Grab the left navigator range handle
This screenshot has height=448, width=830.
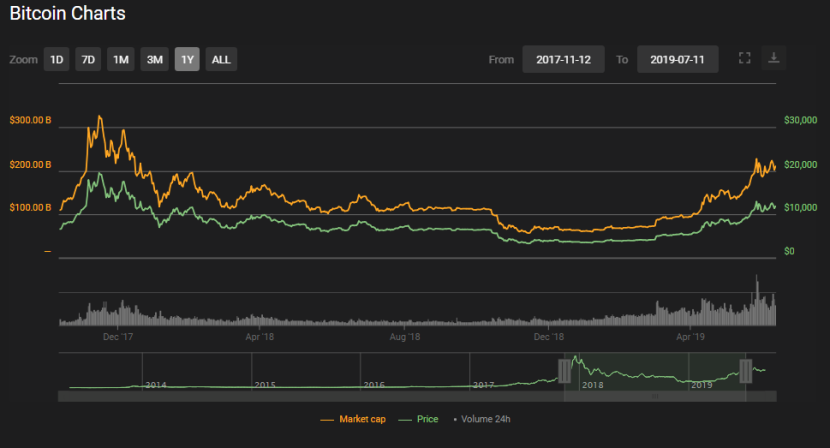click(x=564, y=371)
